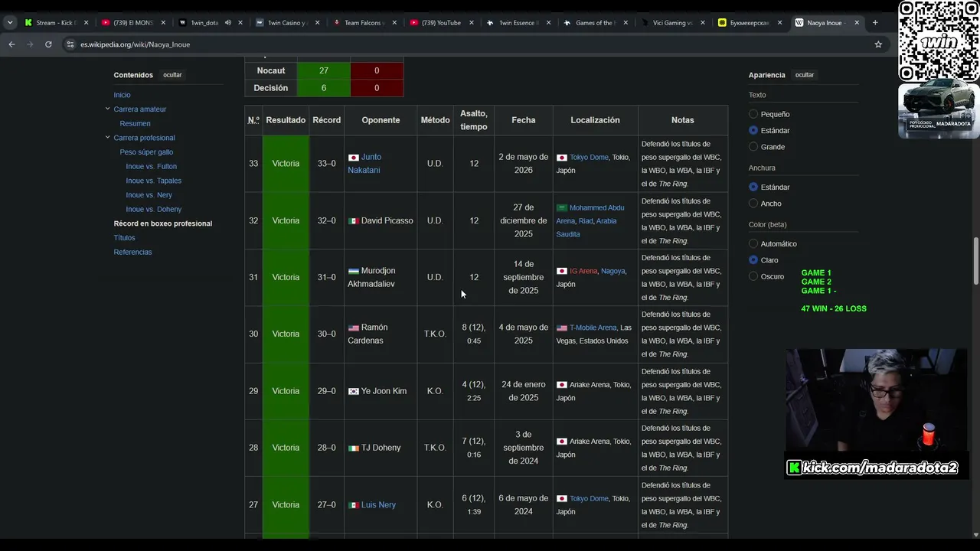Image resolution: width=980 pixels, height=551 pixels.
Task: Jump to Inoue vs. Fulton section
Action: point(152,166)
